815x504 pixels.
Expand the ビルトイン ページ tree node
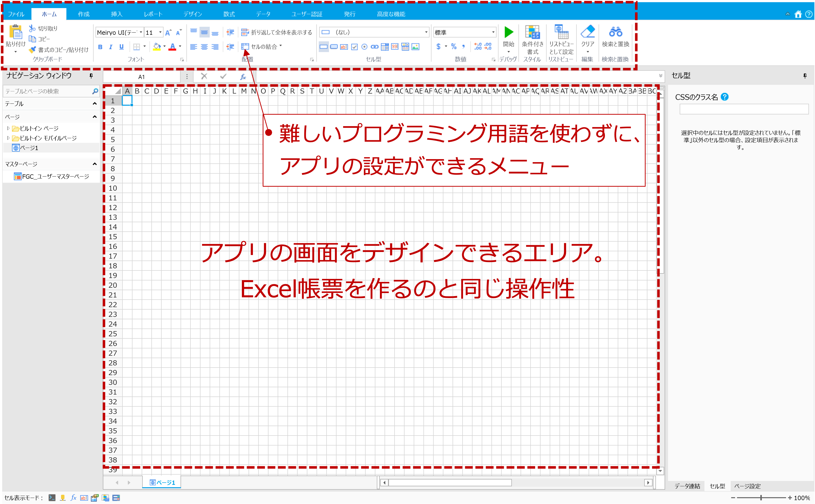(x=9, y=128)
